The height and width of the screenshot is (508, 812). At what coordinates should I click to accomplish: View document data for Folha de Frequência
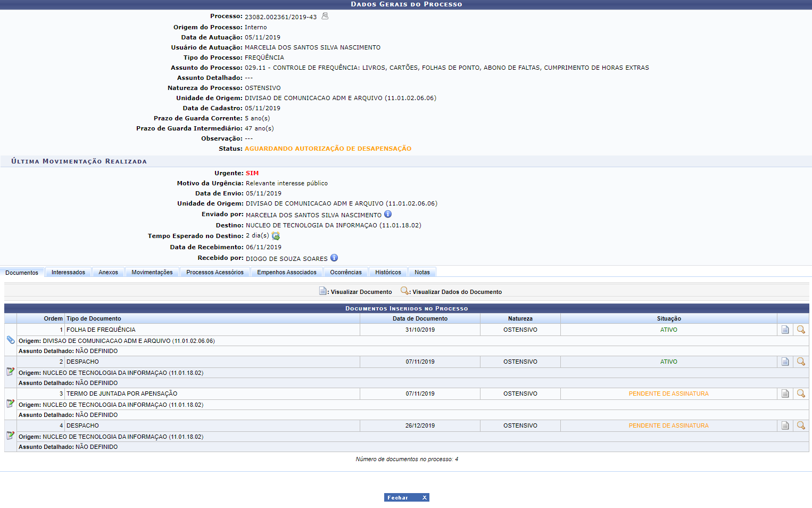click(x=801, y=330)
